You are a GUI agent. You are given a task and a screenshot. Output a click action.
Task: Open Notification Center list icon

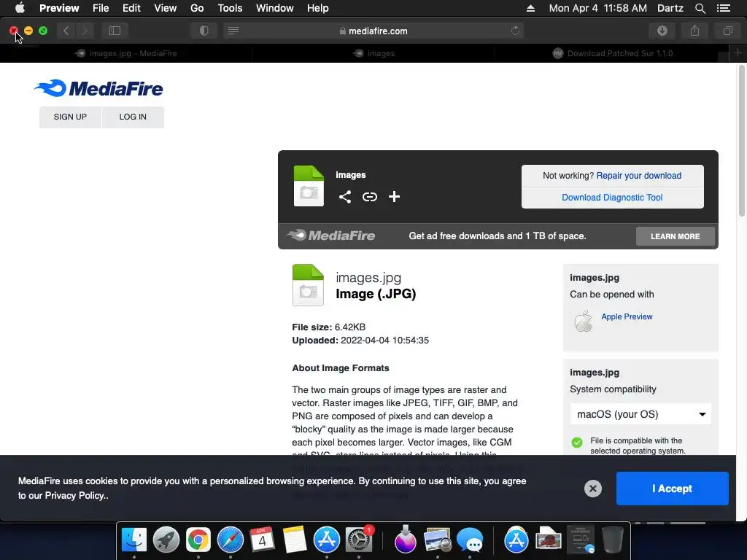click(723, 8)
